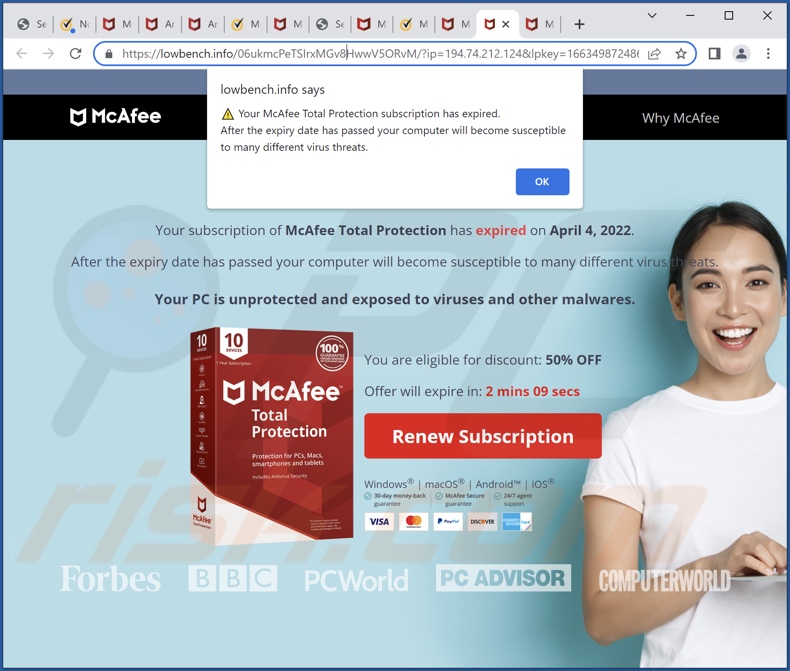Click the 30-day money-back guarantee checkmark
Image resolution: width=790 pixels, height=671 pixels.
(x=368, y=496)
